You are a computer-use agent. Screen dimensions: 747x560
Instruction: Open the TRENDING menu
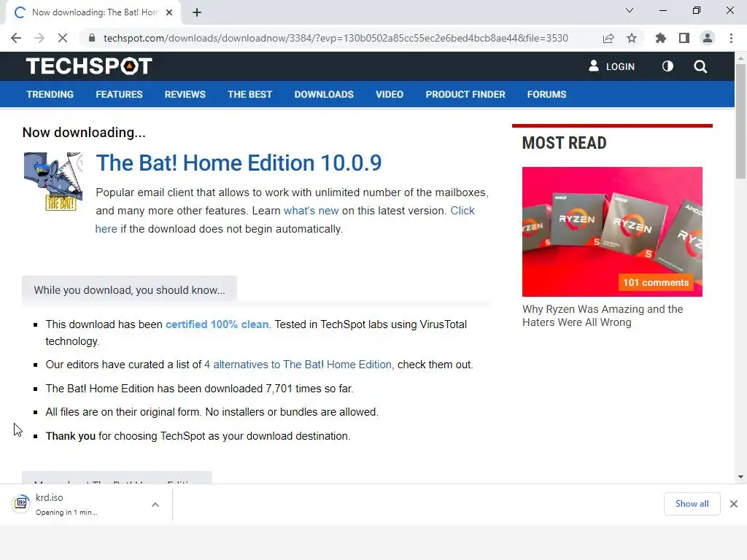[x=50, y=94]
